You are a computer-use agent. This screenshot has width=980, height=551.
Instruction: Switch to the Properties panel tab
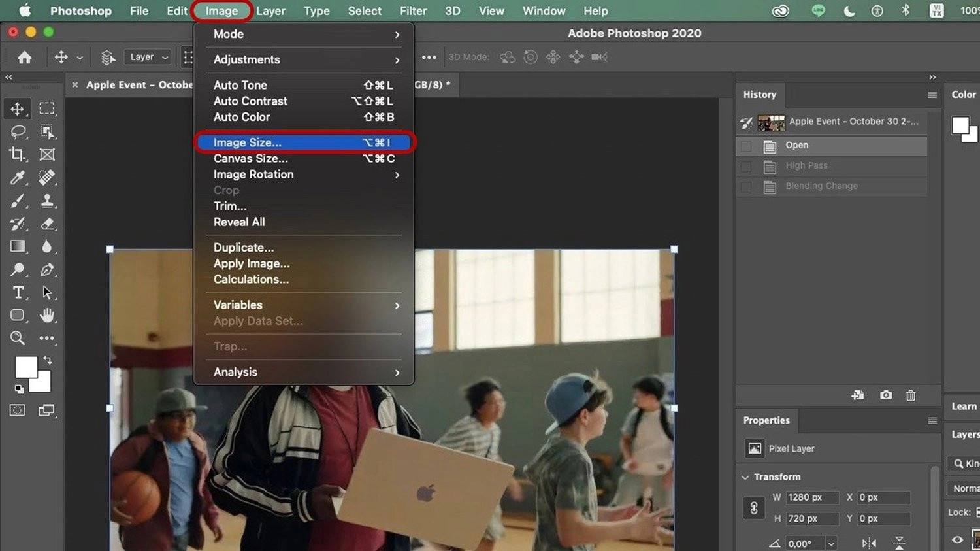point(766,420)
